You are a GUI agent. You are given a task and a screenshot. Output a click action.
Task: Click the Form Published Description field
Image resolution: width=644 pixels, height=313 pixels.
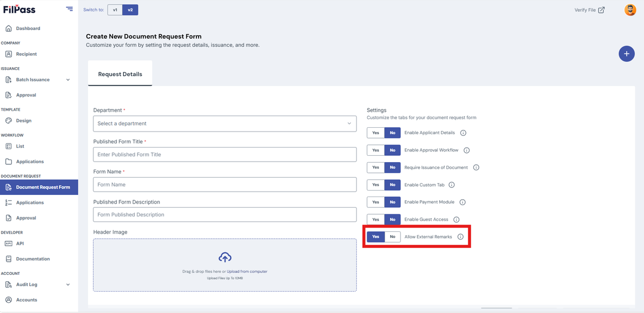pyautogui.click(x=225, y=215)
